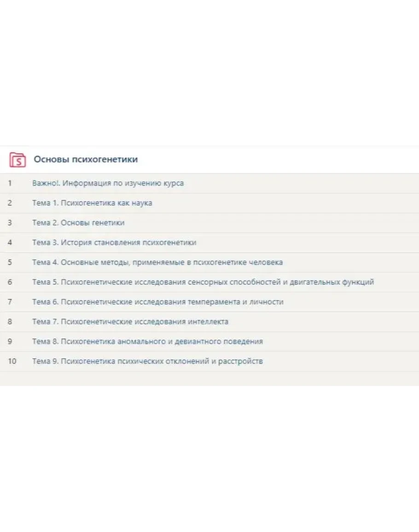Click row number 8 in the list
This screenshot has width=419, height=532.
tap(10, 322)
